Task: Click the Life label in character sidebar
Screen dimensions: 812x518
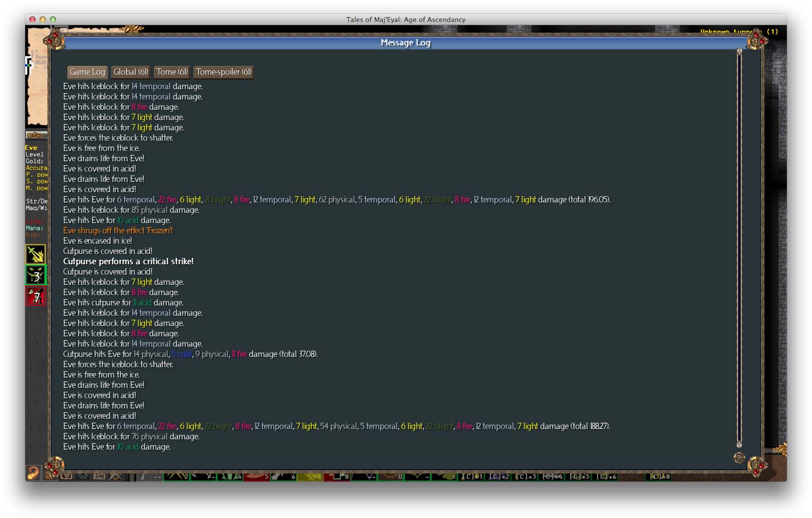Action: coord(34,221)
